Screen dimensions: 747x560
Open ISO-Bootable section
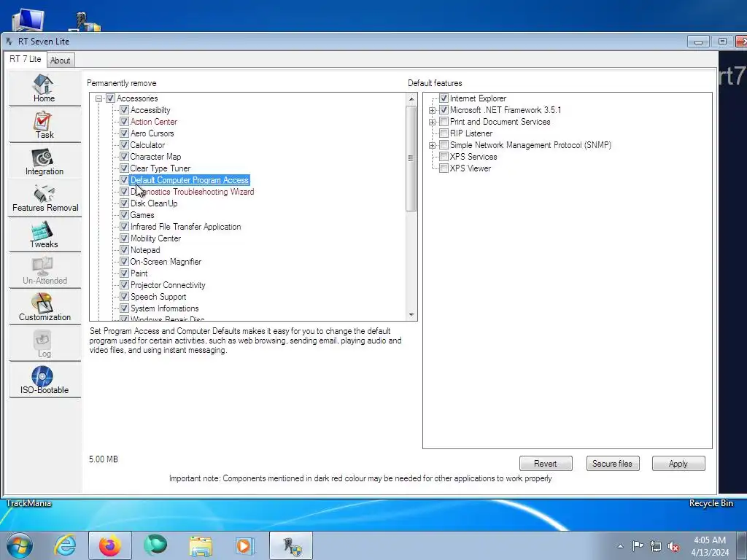pyautogui.click(x=44, y=381)
